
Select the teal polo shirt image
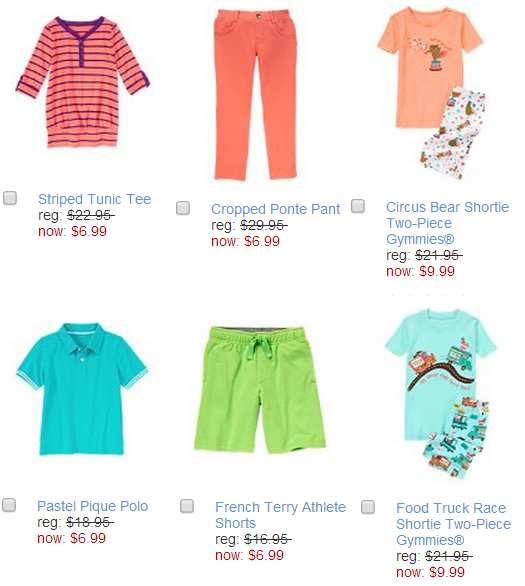82,389
